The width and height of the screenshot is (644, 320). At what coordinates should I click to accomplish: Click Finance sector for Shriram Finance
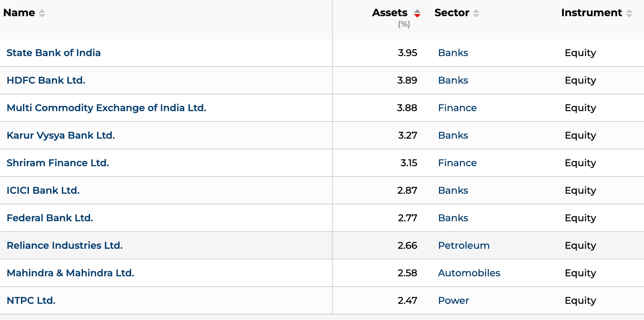coord(457,163)
